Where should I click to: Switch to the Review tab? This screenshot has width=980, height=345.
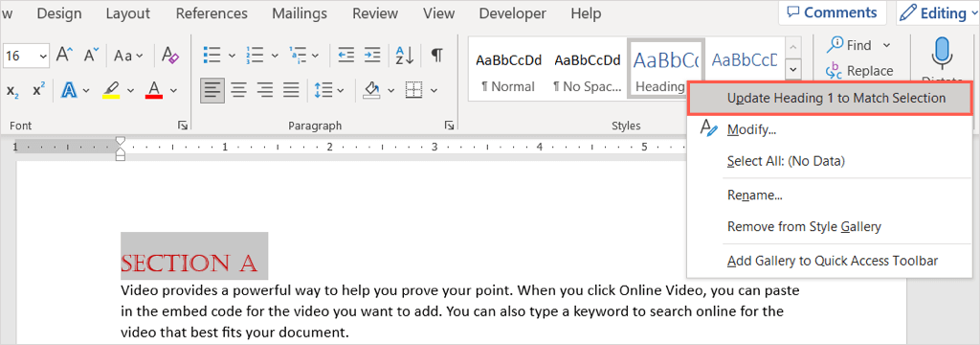click(x=375, y=13)
